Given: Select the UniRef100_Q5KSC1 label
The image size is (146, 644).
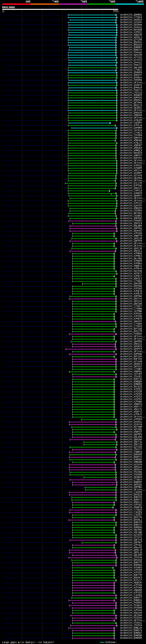Looking at the screenshot, I should [x=131, y=251].
